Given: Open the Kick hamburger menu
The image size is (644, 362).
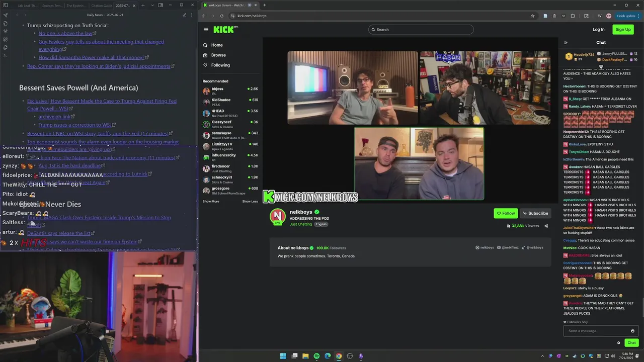Looking at the screenshot, I should point(206,29).
